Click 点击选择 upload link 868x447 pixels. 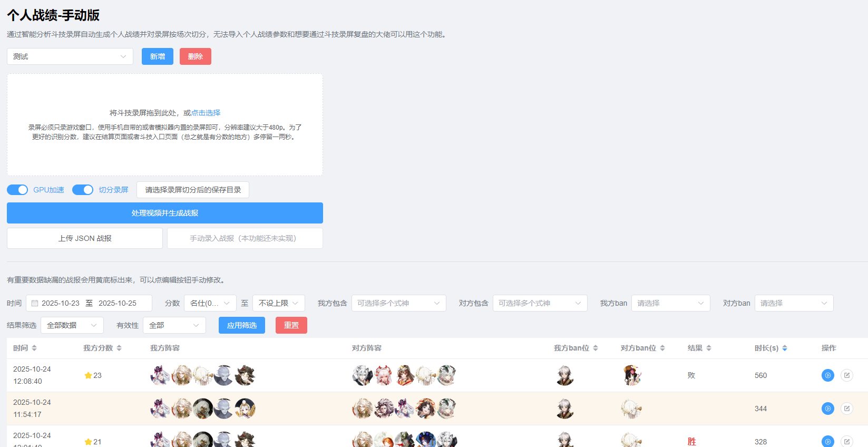pyautogui.click(x=206, y=113)
